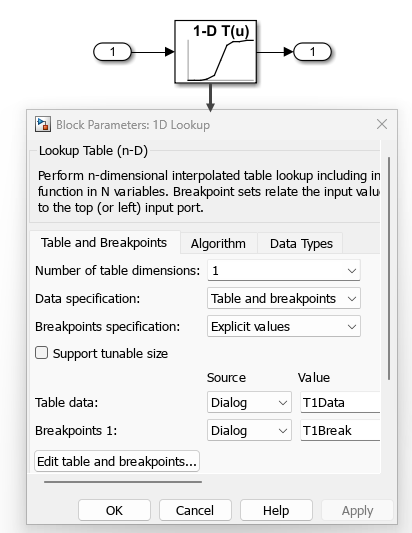Click the Source column header
This screenshot has height=533, width=412.
click(226, 378)
